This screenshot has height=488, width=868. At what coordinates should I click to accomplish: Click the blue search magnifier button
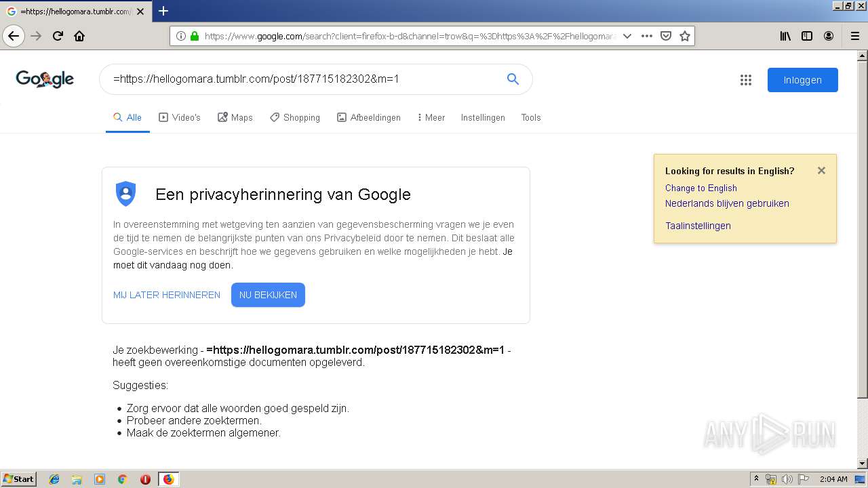point(513,79)
